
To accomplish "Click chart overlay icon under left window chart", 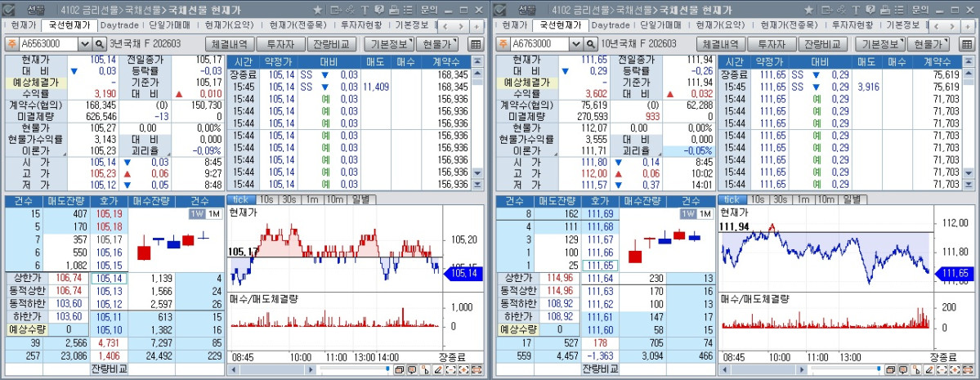I will pyautogui.click(x=400, y=370).
